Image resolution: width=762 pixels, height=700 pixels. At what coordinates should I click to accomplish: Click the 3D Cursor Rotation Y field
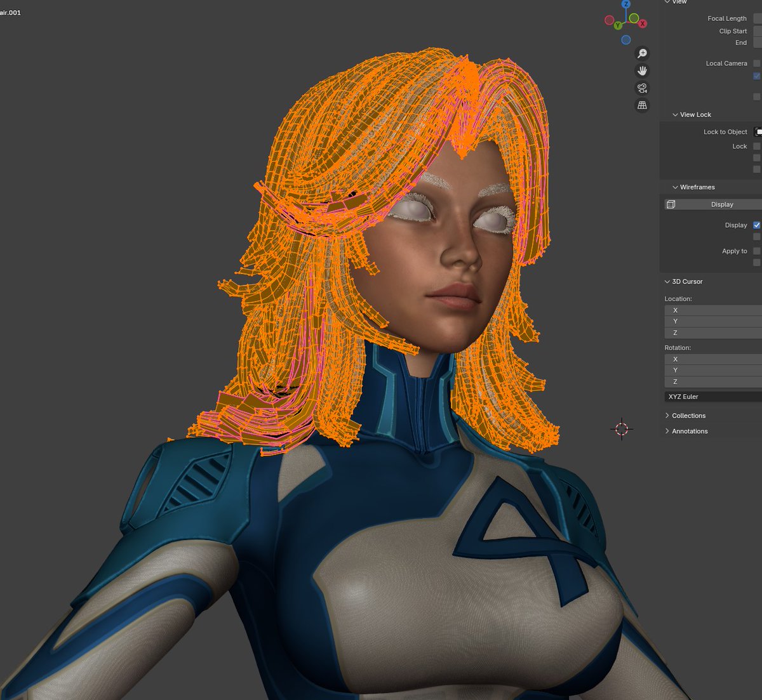pyautogui.click(x=713, y=370)
